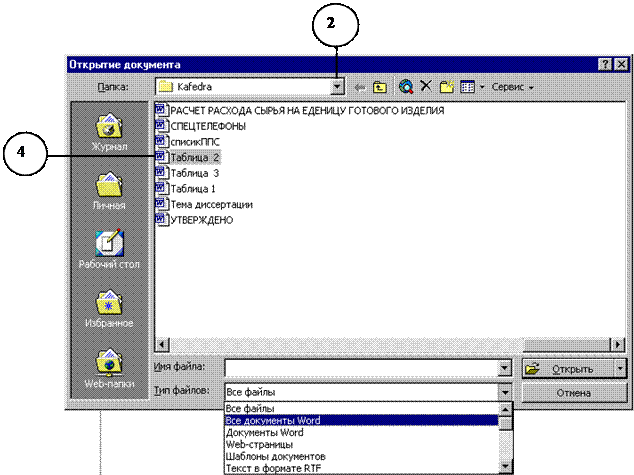Select the file УТВЕРЖДЕНО
634x475 pixels.
tap(201, 220)
